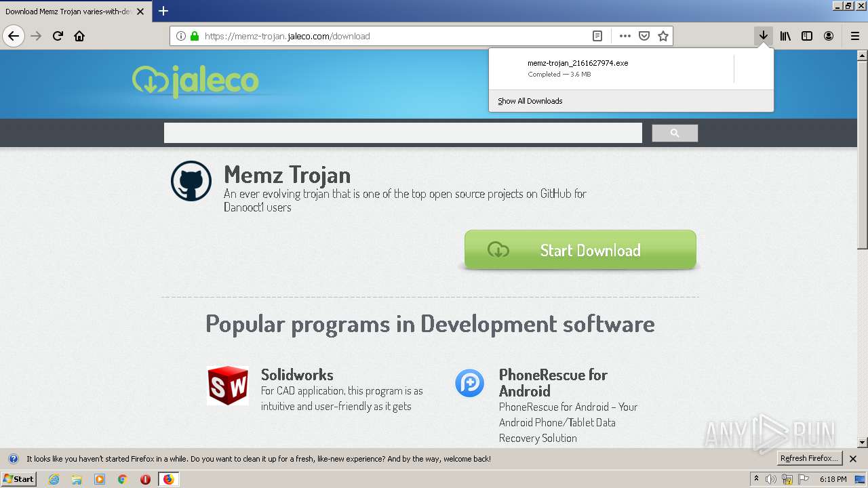Open Firefox account icon
868x488 pixels.
pyautogui.click(x=829, y=36)
